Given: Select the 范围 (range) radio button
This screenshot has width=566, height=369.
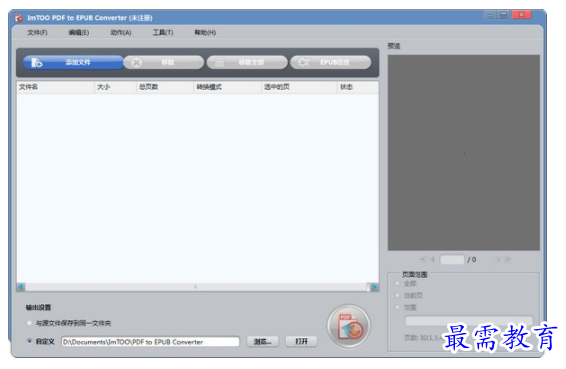Looking at the screenshot, I should pos(397,307).
